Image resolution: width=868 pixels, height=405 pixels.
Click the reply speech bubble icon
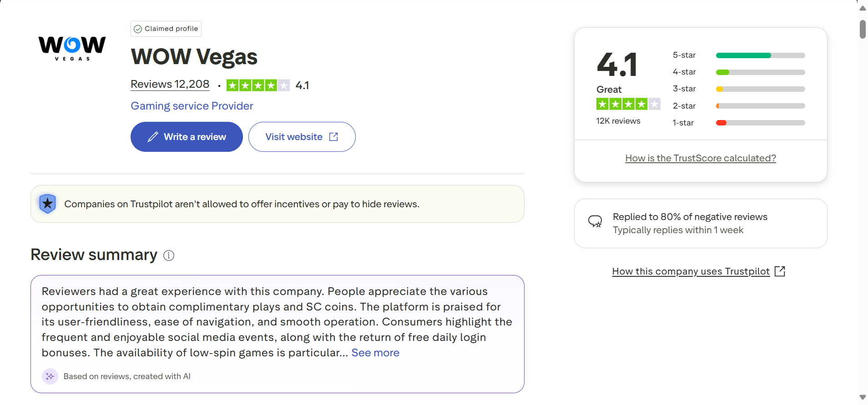click(x=595, y=221)
